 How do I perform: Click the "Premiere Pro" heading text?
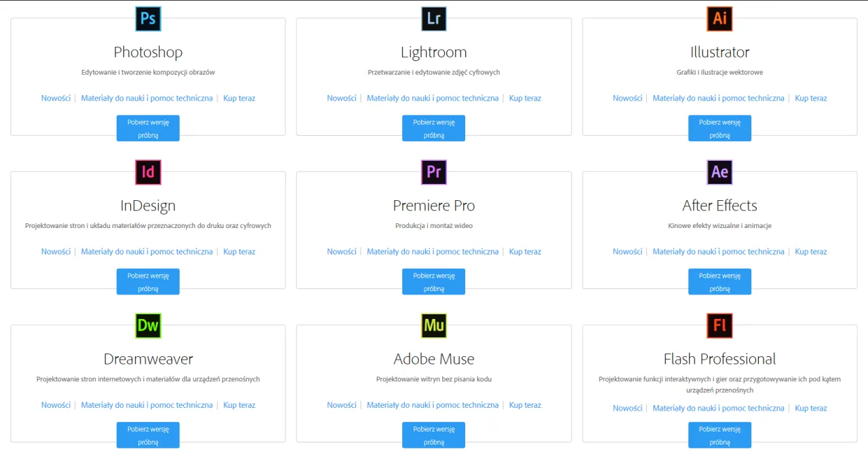(x=434, y=206)
